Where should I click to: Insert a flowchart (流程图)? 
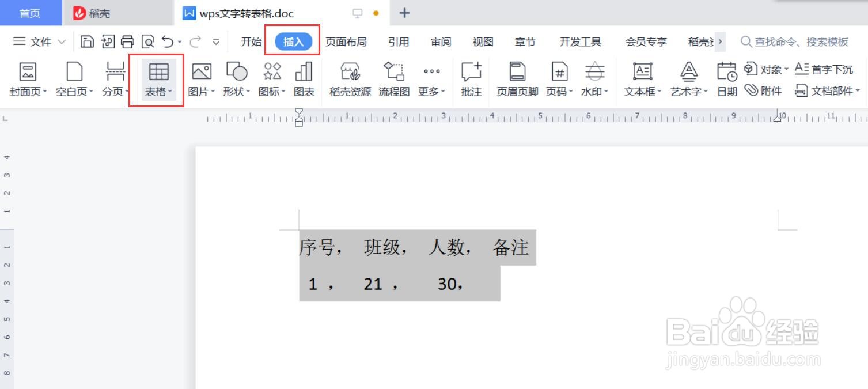point(394,79)
